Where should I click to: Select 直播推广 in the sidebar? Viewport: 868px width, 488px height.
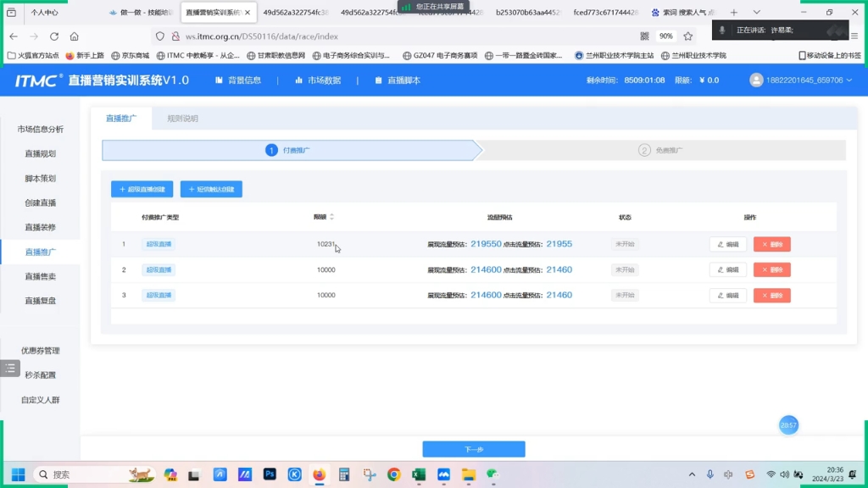[x=41, y=252]
